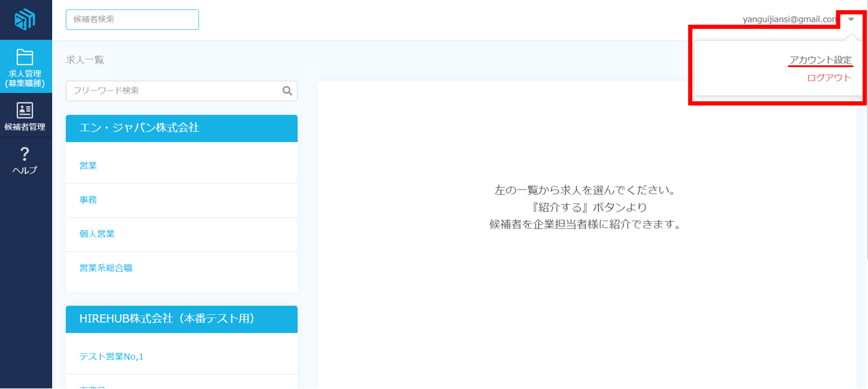Click the partially visible job below テスト営業No,1
868x389 pixels.
(93, 386)
